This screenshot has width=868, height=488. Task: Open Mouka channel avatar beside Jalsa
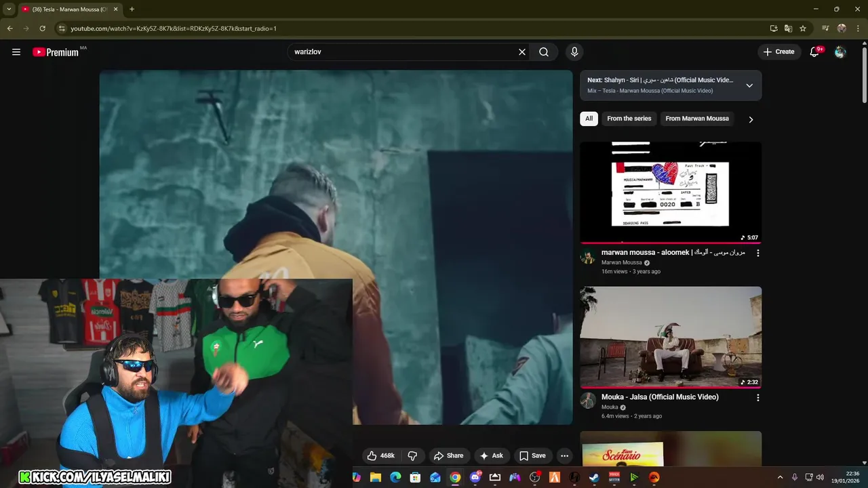point(588,401)
